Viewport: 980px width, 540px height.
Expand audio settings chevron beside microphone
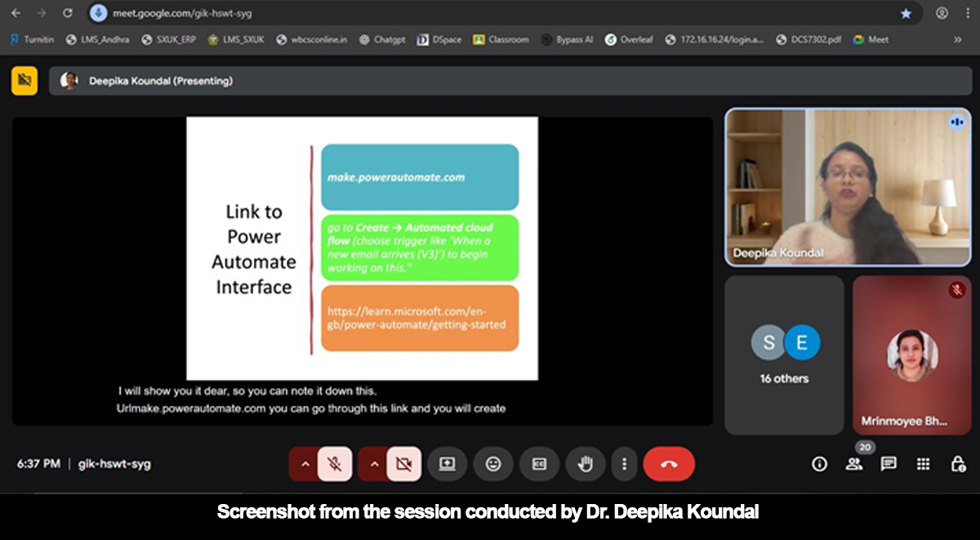tap(305, 464)
